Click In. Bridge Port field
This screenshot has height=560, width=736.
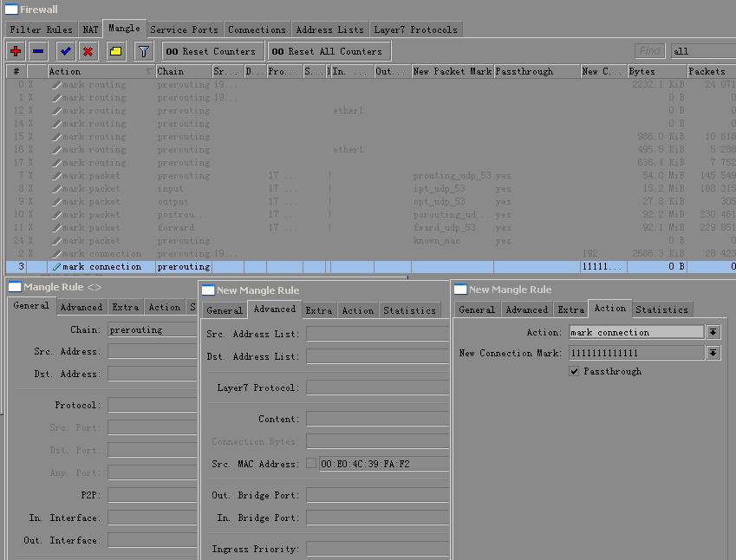tap(377, 518)
